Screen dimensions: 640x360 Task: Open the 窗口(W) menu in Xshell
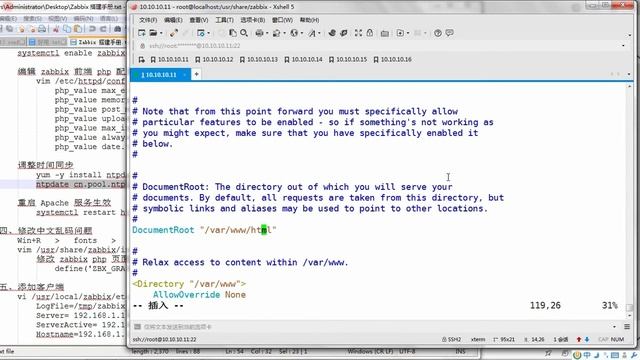(282, 20)
